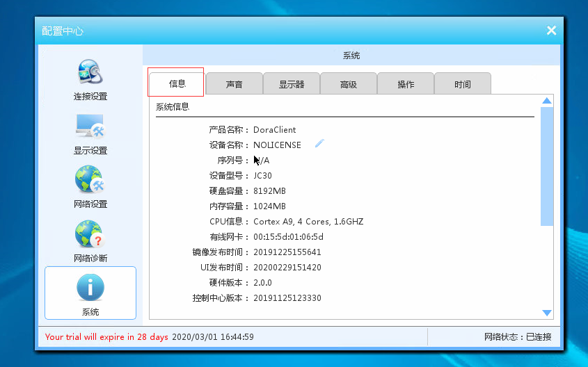Image resolution: width=588 pixels, height=367 pixels.
Task: Click the NOLICENSE device name value
Action: pos(277,145)
